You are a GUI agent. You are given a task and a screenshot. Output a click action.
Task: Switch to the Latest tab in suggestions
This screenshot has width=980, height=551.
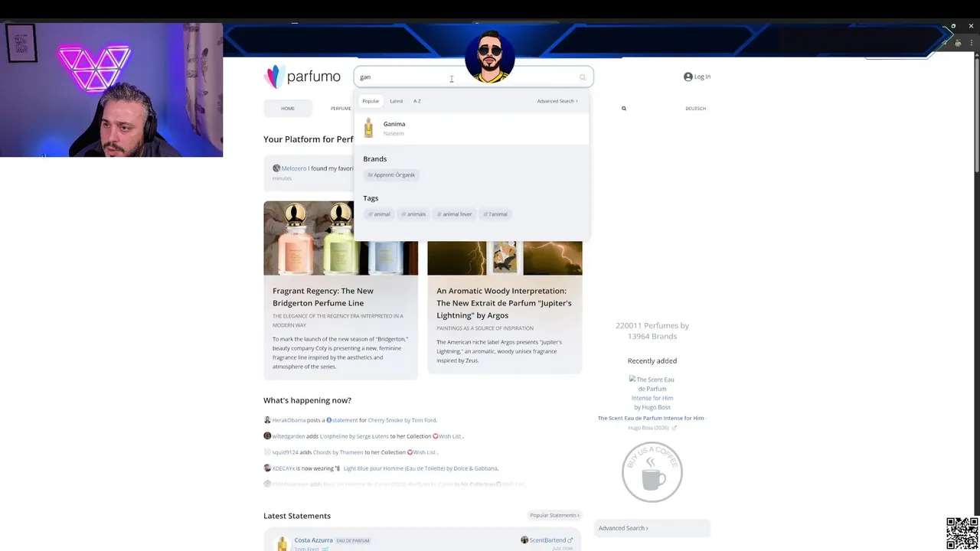pos(396,101)
